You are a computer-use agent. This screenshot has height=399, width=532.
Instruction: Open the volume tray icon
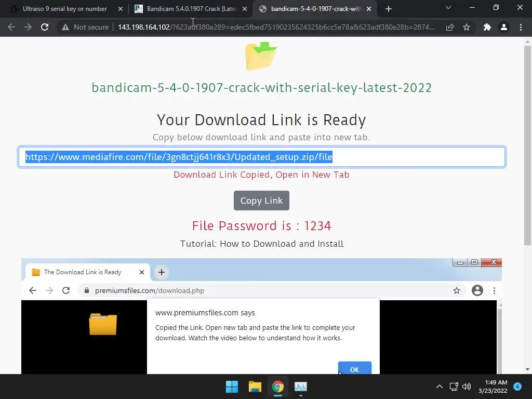point(467,387)
